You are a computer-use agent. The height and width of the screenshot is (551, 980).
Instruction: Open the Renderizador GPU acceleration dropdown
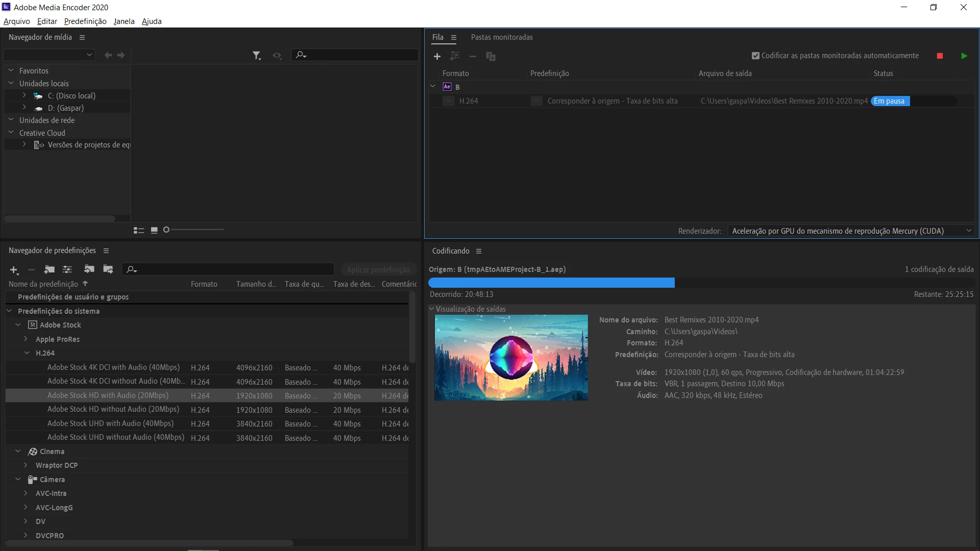[850, 231]
